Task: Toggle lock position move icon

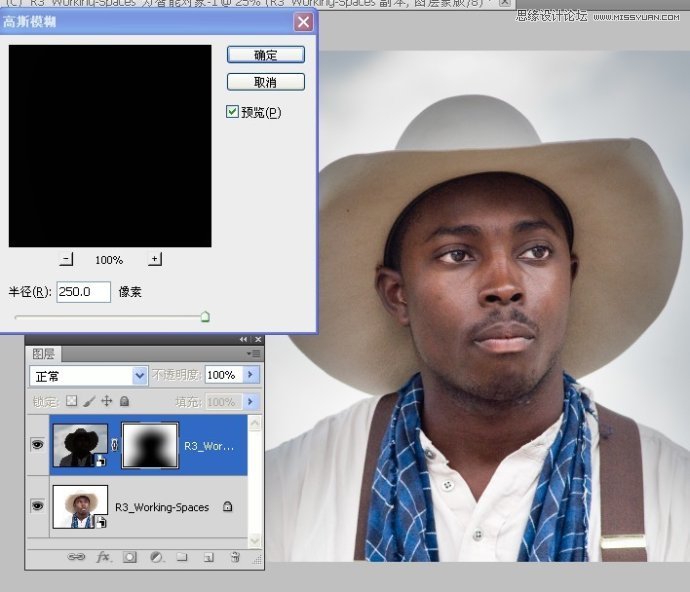Action: [106, 401]
